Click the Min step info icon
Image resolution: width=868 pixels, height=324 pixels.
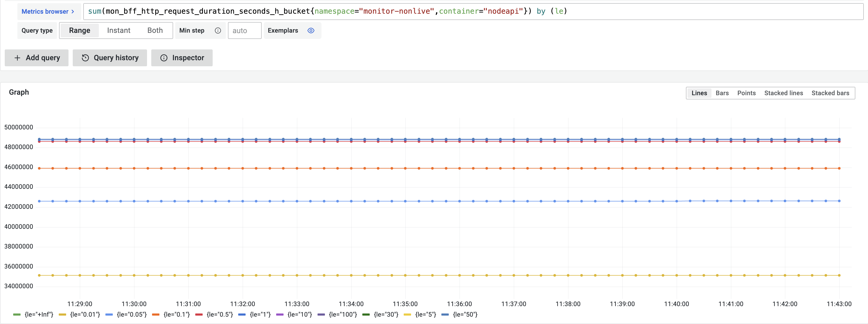218,31
